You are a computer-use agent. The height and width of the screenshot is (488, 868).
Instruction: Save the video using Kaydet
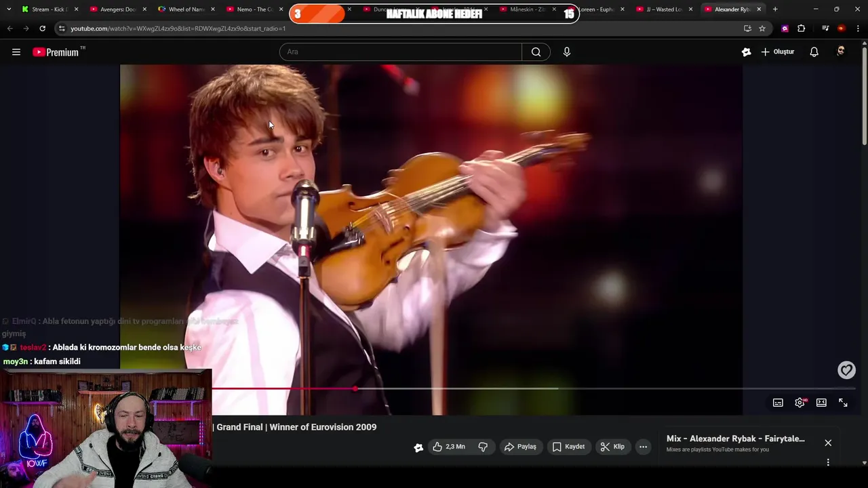pos(568,447)
